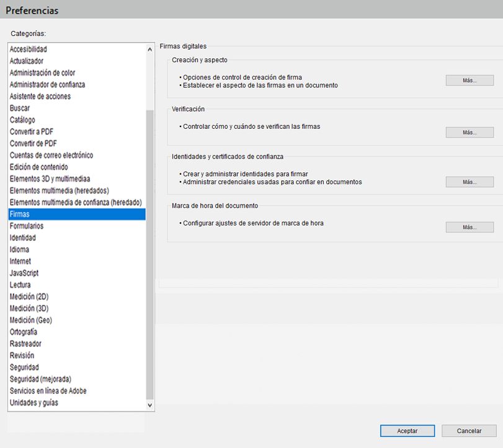The image size is (503, 448).
Task: Click Más next to Verificación section
Action: pyautogui.click(x=469, y=132)
